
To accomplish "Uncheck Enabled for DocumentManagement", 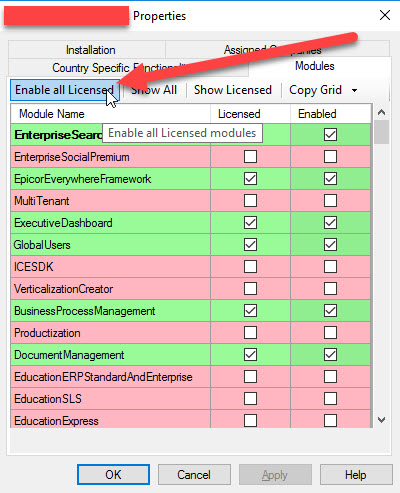I will (x=330, y=354).
